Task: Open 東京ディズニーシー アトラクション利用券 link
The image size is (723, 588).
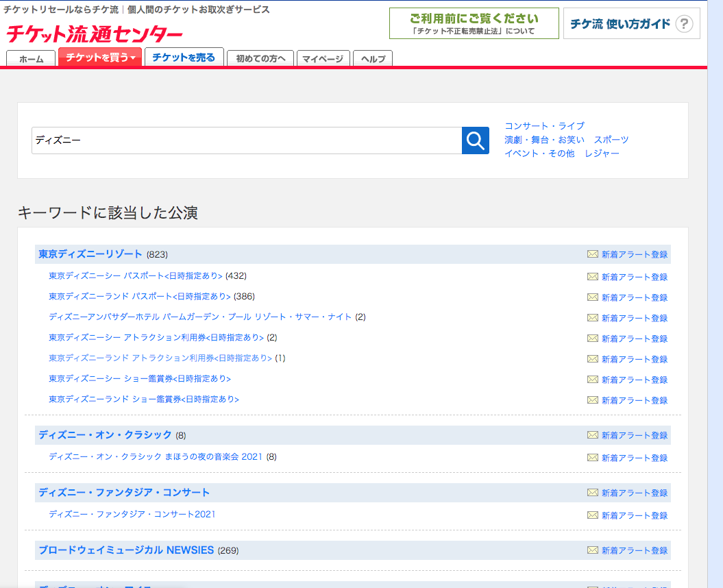Action: click(x=156, y=338)
